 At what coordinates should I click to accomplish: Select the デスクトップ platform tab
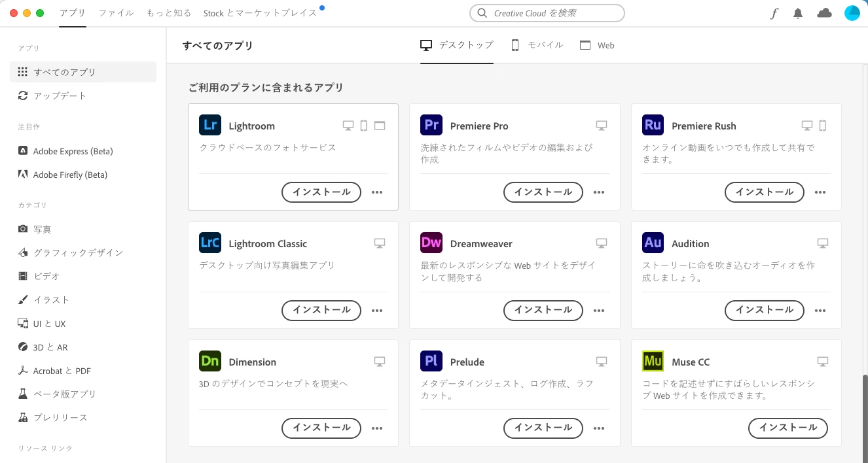click(x=457, y=45)
